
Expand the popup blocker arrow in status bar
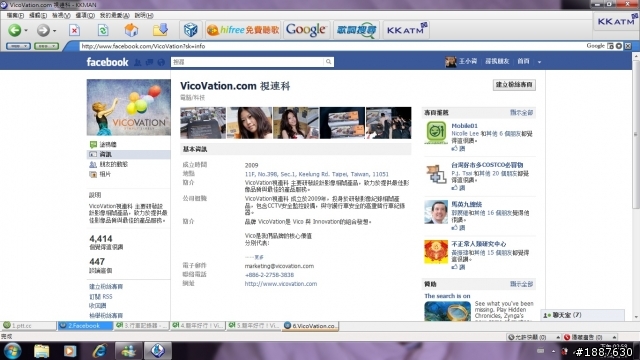pos(558,337)
